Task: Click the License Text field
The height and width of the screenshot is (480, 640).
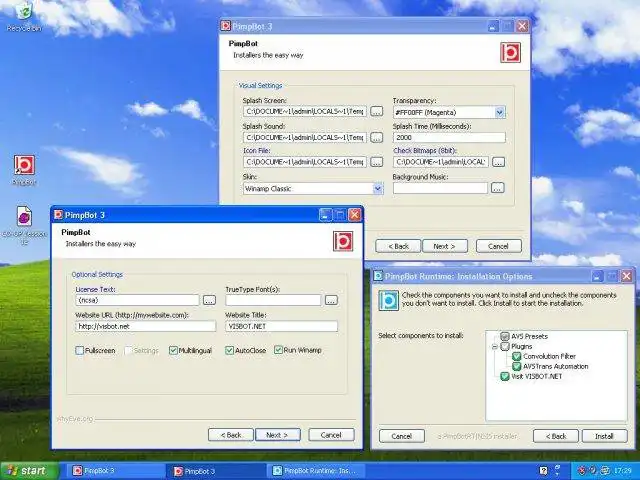Action: (137, 300)
